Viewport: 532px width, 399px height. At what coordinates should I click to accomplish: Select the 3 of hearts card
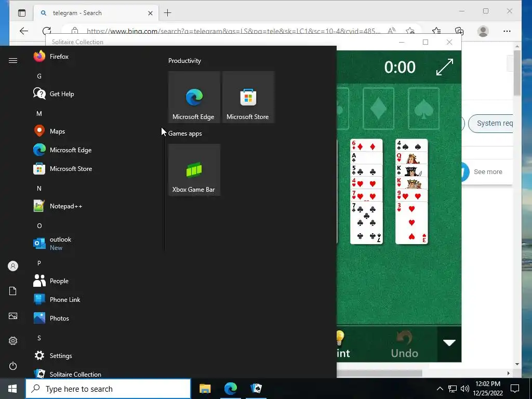pyautogui.click(x=411, y=222)
